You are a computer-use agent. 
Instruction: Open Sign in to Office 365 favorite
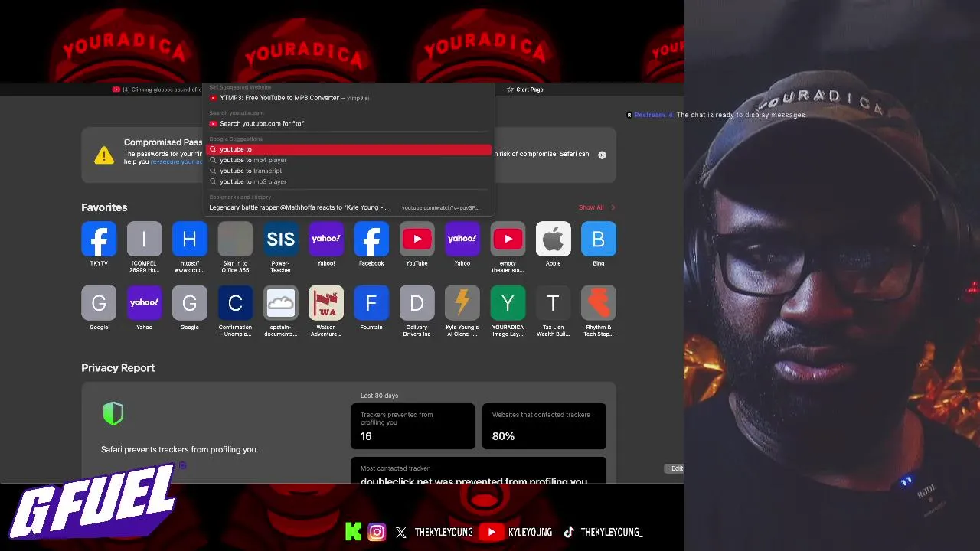[x=235, y=239]
